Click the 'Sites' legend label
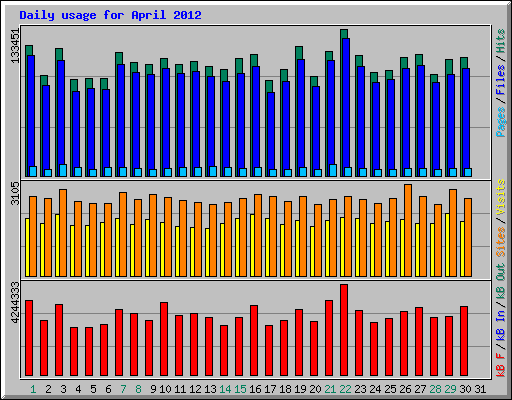Image resolution: width=512 pixels, height=400 pixels. (x=501, y=242)
